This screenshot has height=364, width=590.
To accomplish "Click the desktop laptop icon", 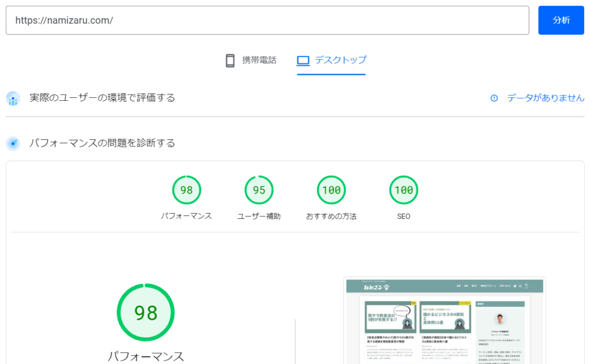I will point(303,60).
